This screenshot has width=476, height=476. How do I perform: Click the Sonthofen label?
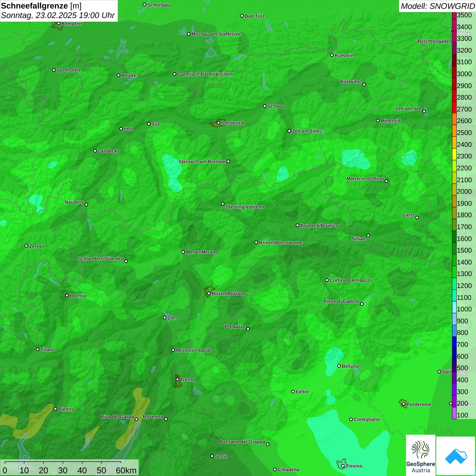coord(68,70)
